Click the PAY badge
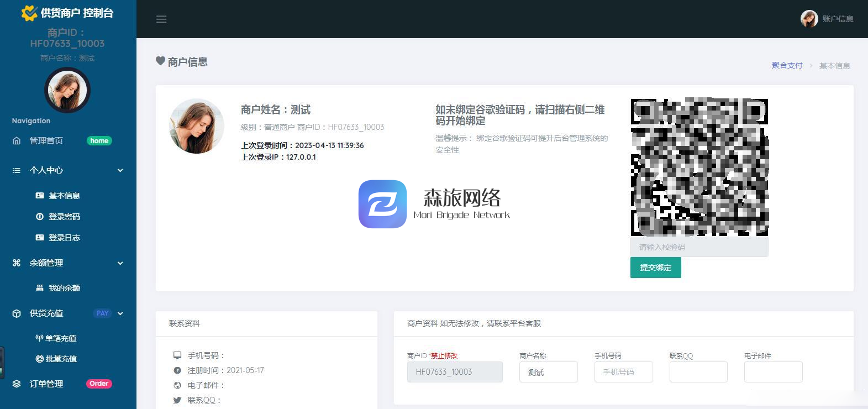The width and height of the screenshot is (868, 409). 103,313
